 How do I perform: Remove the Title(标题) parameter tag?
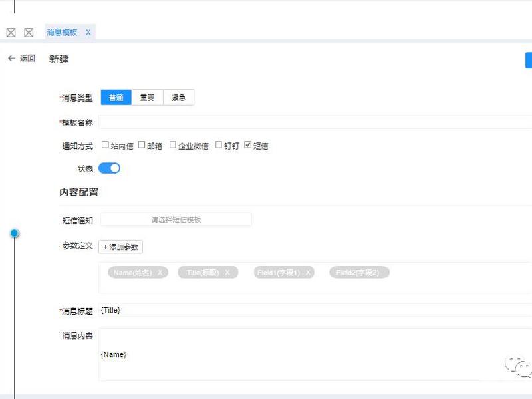pyautogui.click(x=227, y=273)
